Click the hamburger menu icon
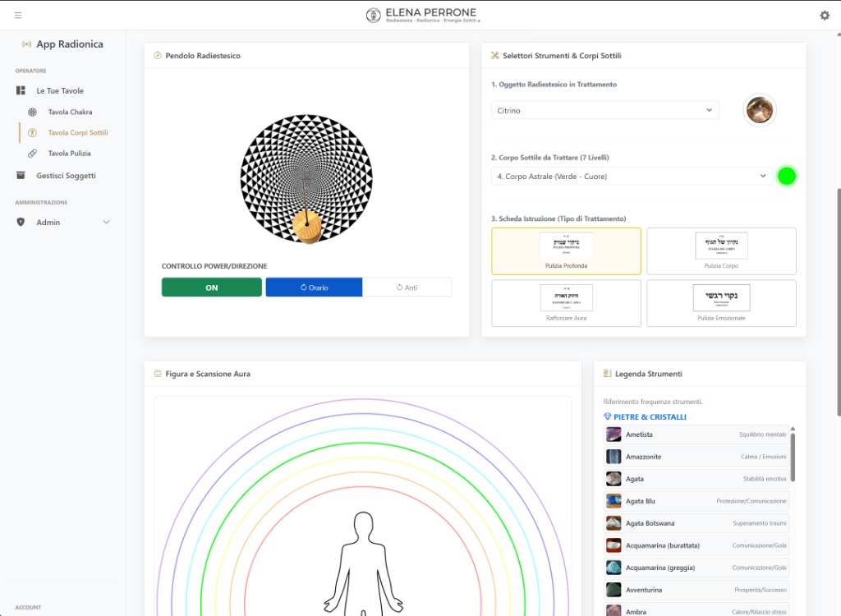Image resolution: width=841 pixels, height=616 pixels. click(x=18, y=15)
